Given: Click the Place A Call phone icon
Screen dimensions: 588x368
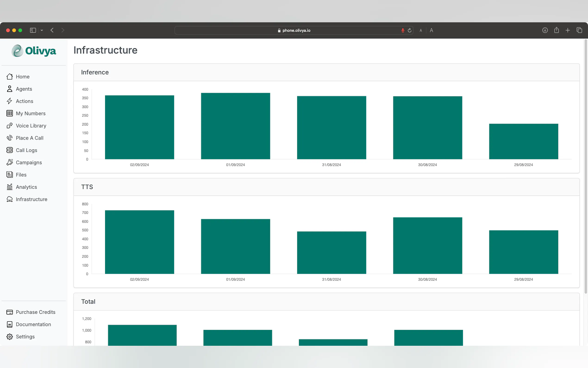Looking at the screenshot, I should (9, 138).
